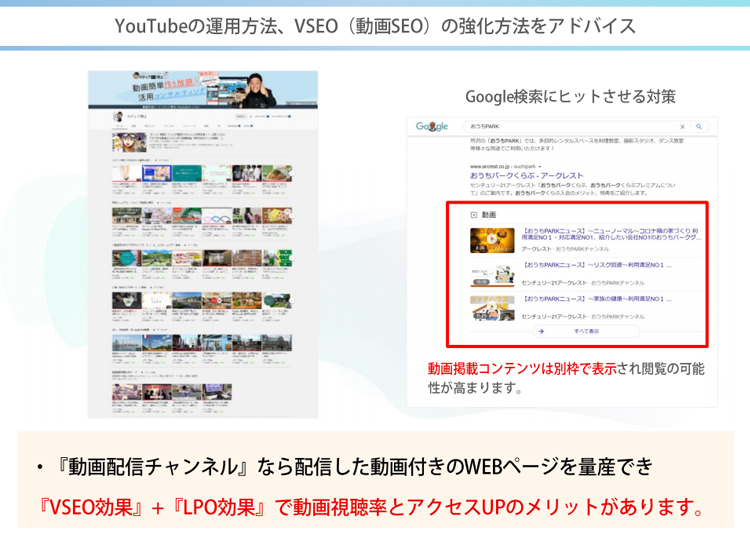This screenshot has height=535, width=750.
Task: Click the slide title YouTubeの運用方法、VSEO
Action: pos(375,26)
